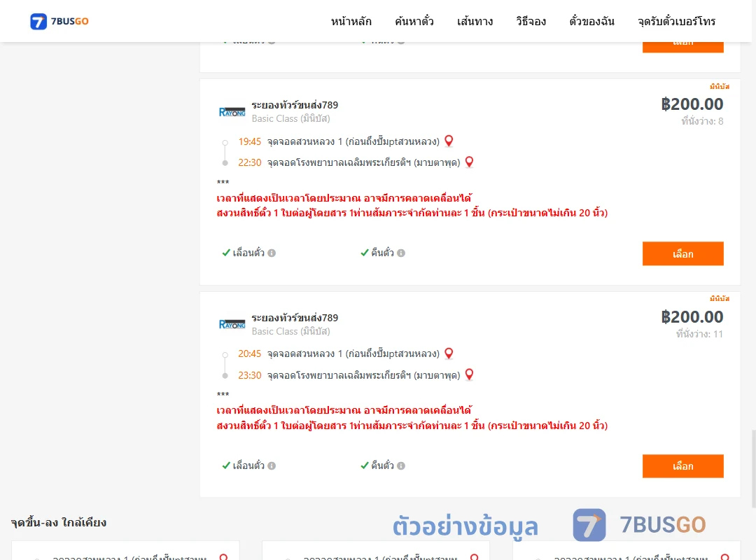Show คืนตั๋ว info icon on 19:45 trip
Viewport: 756px width, 560px height.
tap(401, 253)
